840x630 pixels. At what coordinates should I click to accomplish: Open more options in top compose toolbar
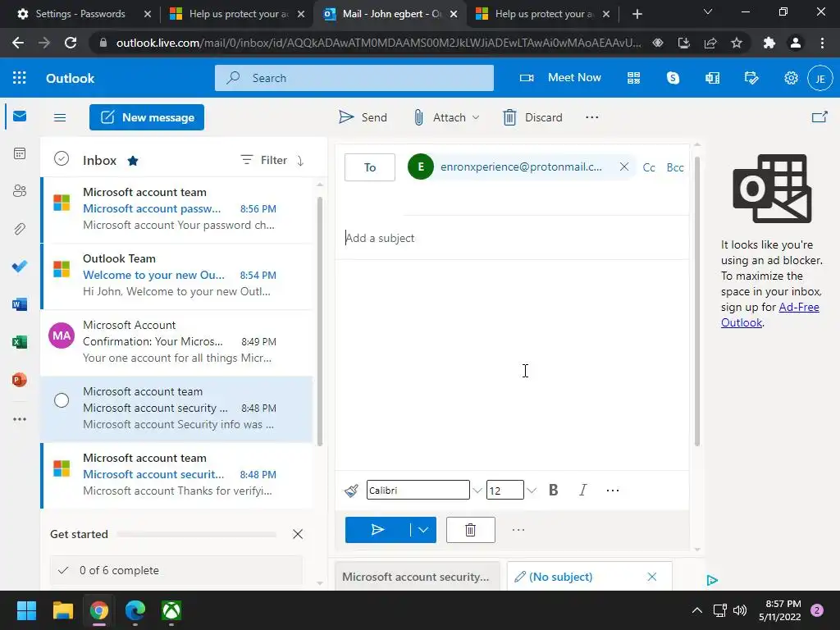(592, 117)
